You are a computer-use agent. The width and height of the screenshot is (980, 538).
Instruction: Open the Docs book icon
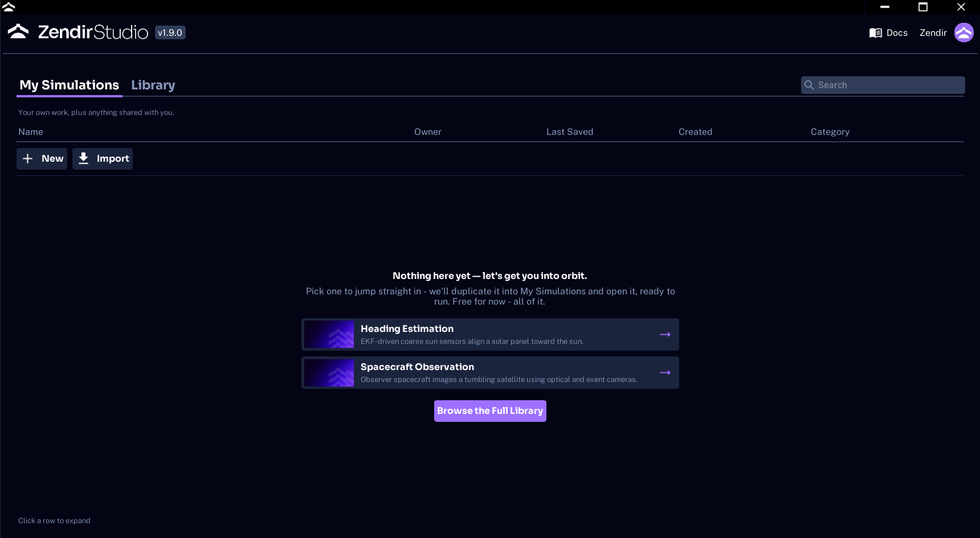point(875,33)
